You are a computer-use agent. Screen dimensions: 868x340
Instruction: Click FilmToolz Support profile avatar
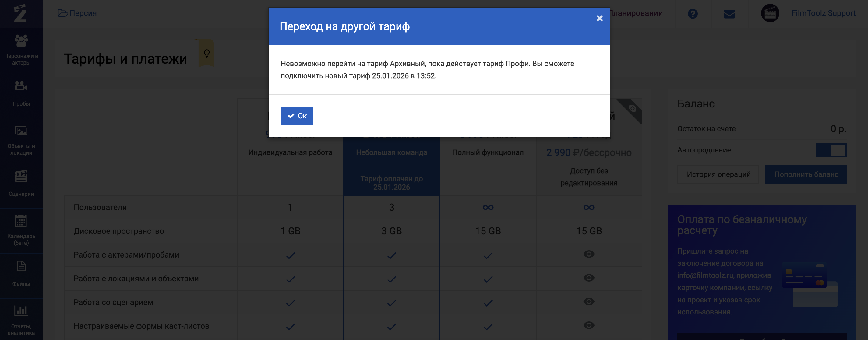point(770,13)
